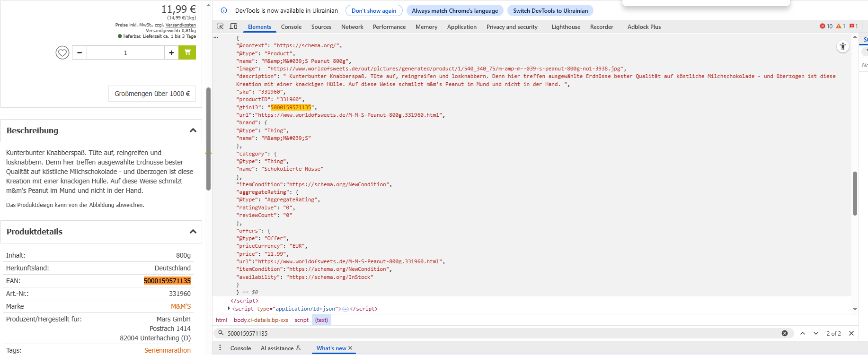868x355 pixels.
Task: Add product to wishlist heart icon
Action: 62,52
